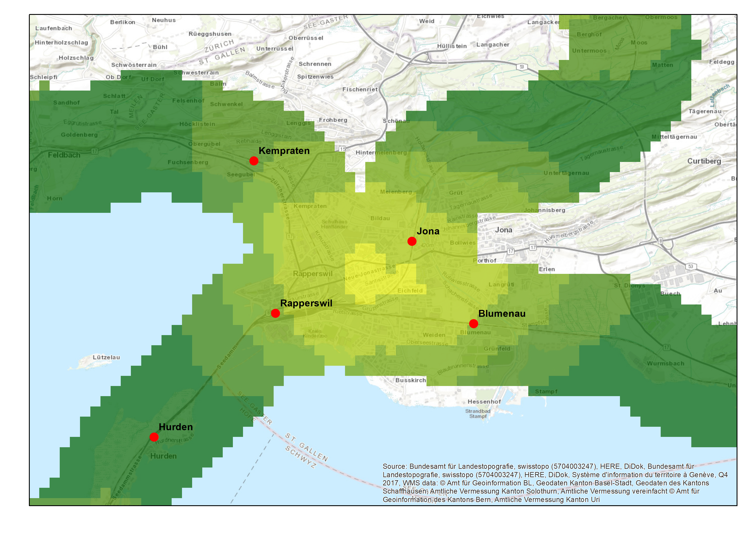Click the Feldbach town label
Image resolution: width=756 pixels, height=535 pixels.
[64, 155]
